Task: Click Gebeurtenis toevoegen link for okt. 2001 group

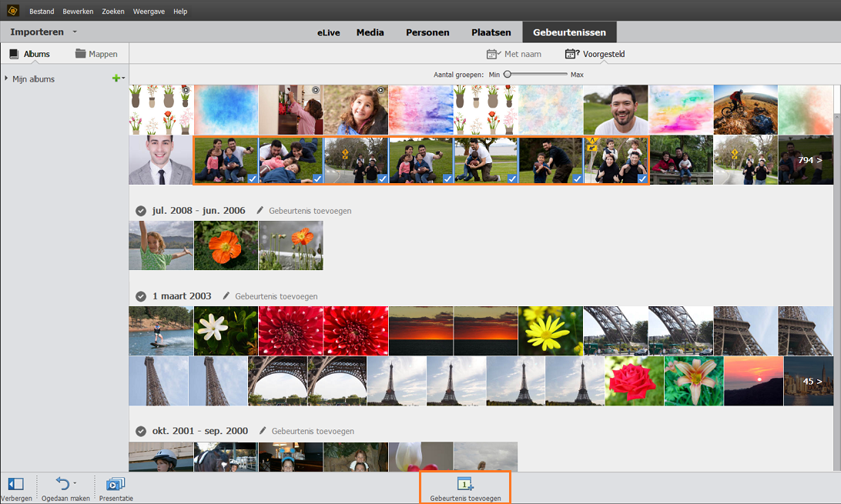Action: coord(313,431)
